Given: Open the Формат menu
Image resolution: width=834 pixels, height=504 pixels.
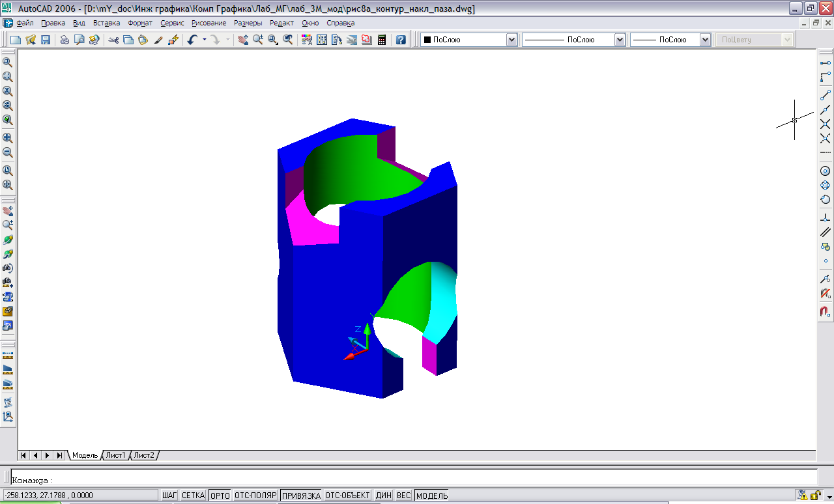Looking at the screenshot, I should 140,23.
